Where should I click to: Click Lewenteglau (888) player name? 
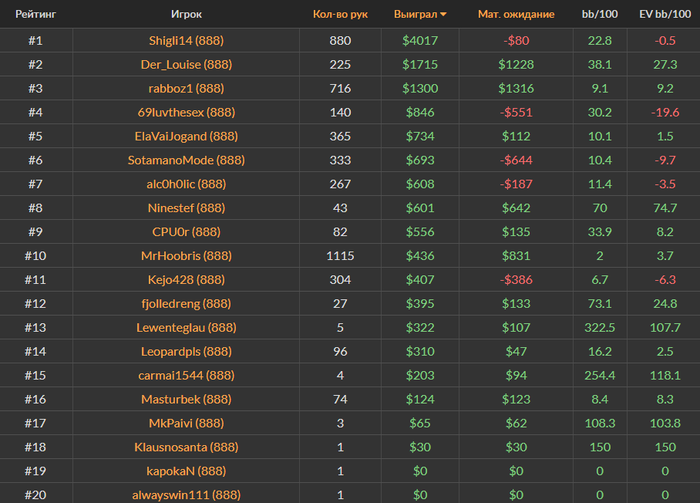click(x=186, y=327)
